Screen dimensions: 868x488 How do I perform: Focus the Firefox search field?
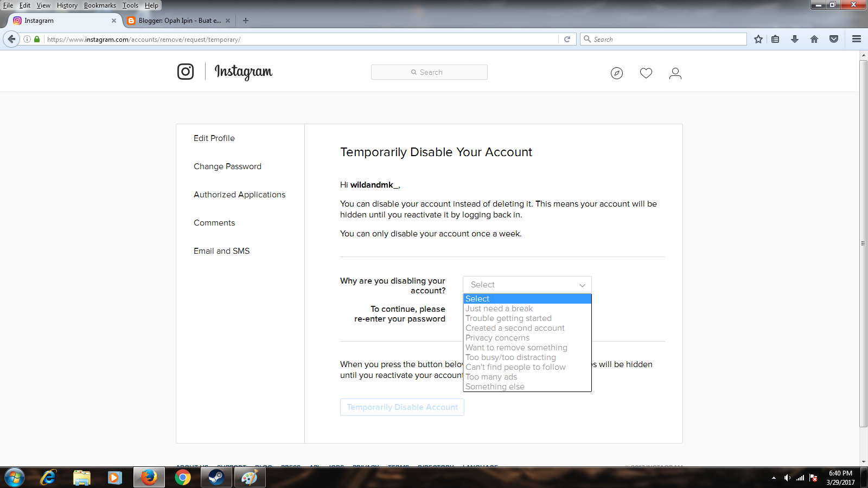tap(663, 39)
